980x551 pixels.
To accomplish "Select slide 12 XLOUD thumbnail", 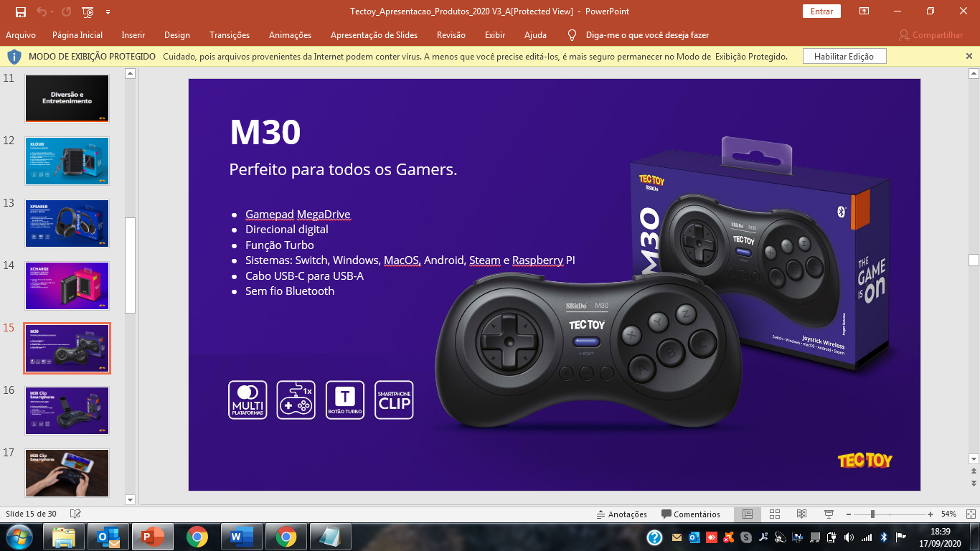I will pyautogui.click(x=67, y=161).
